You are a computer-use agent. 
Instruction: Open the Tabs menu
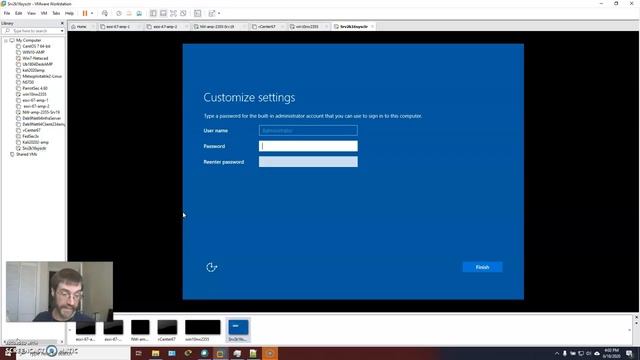pos(56,13)
